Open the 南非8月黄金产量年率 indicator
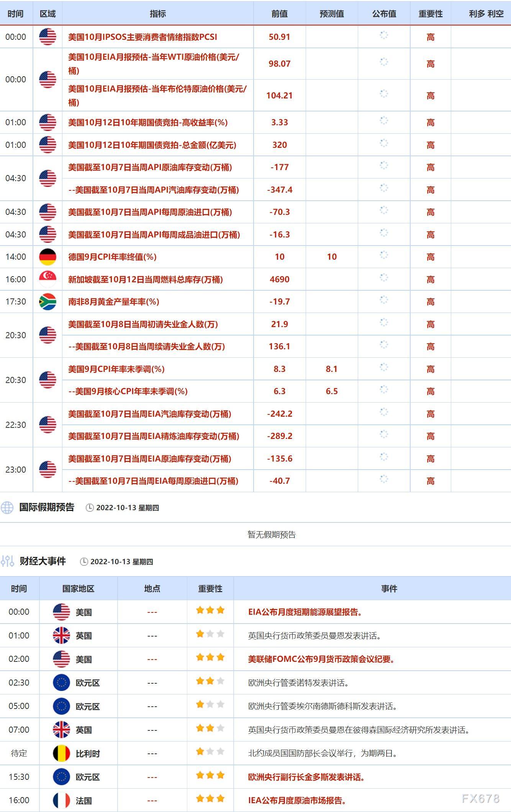511x812 pixels. pyautogui.click(x=114, y=302)
